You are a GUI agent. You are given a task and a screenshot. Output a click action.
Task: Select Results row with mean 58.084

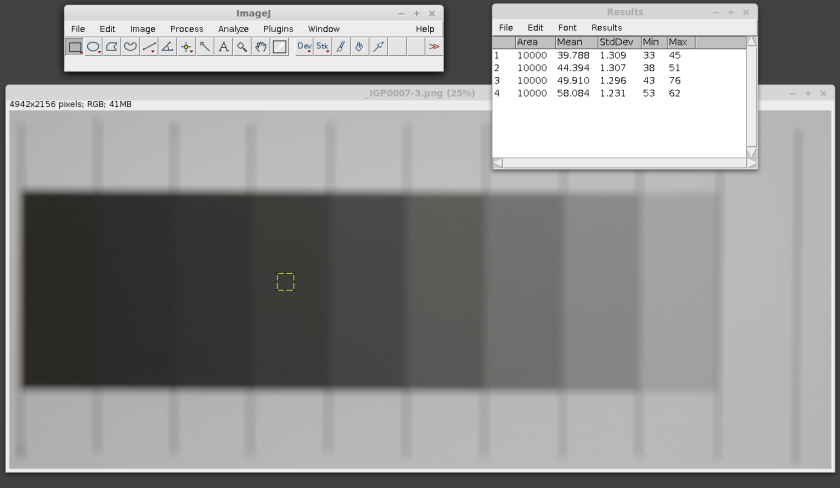pos(619,93)
